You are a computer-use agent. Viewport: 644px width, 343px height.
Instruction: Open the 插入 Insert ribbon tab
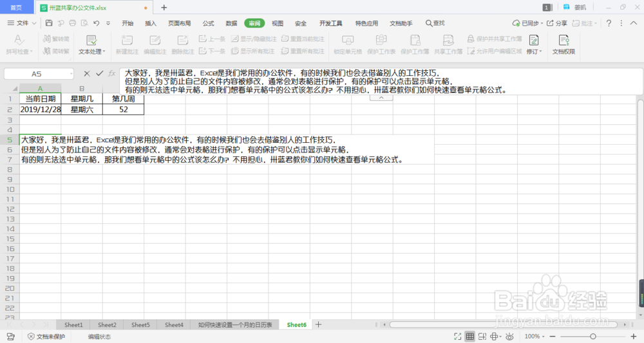coord(151,23)
